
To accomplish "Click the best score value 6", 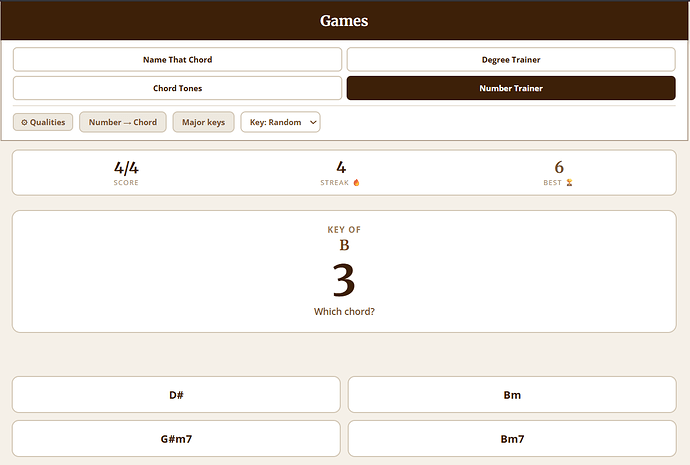I will coord(559,167).
